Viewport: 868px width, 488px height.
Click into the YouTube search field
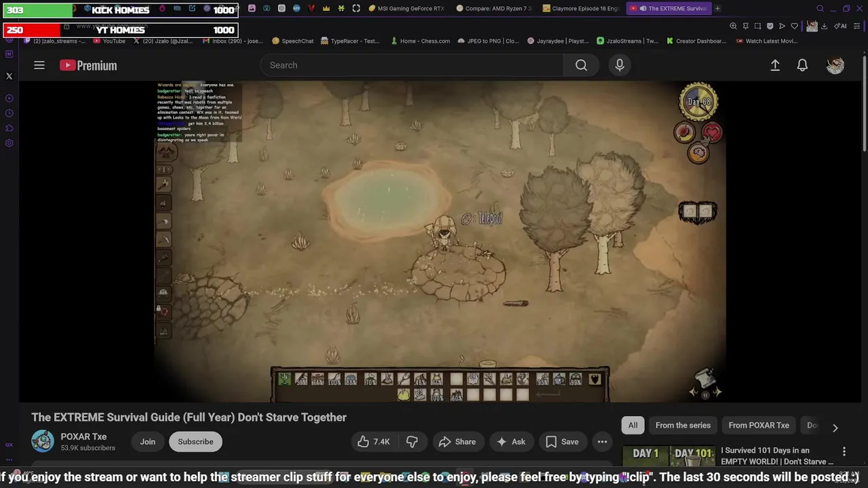pyautogui.click(x=412, y=65)
